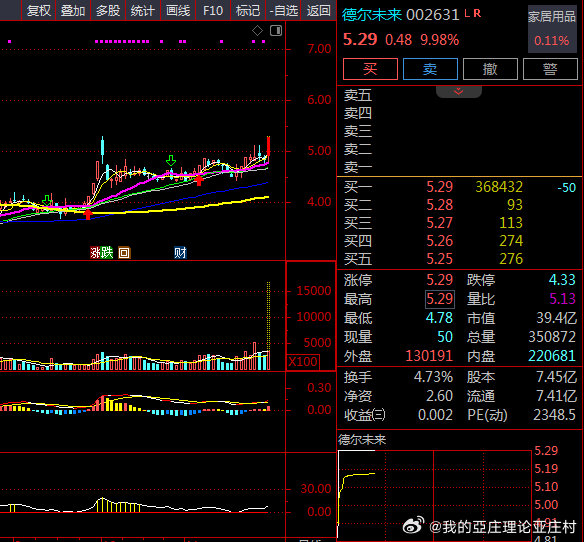
Task: Click the 买 buy button
Action: pos(370,69)
